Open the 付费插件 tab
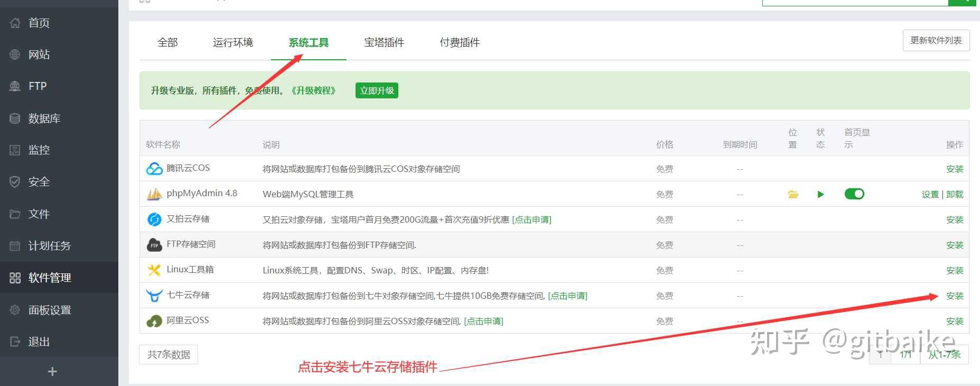 (460, 42)
